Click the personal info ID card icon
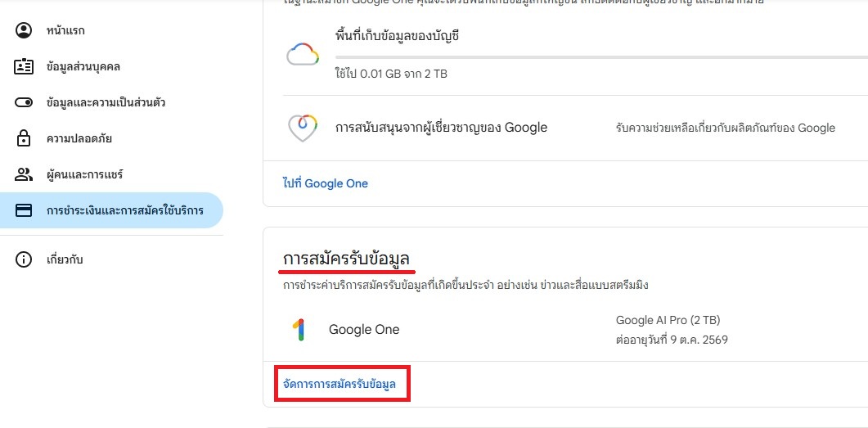This screenshot has height=428, width=868. pyautogui.click(x=24, y=67)
